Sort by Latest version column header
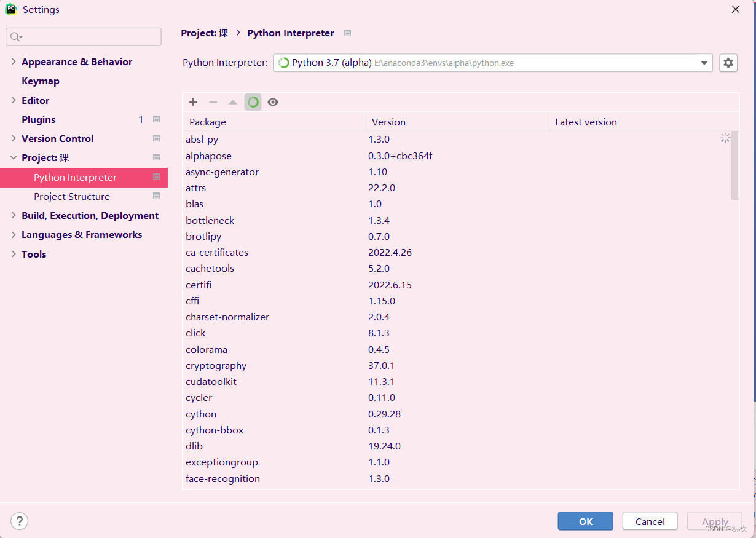Viewport: 756px width, 538px height. pyautogui.click(x=644, y=122)
